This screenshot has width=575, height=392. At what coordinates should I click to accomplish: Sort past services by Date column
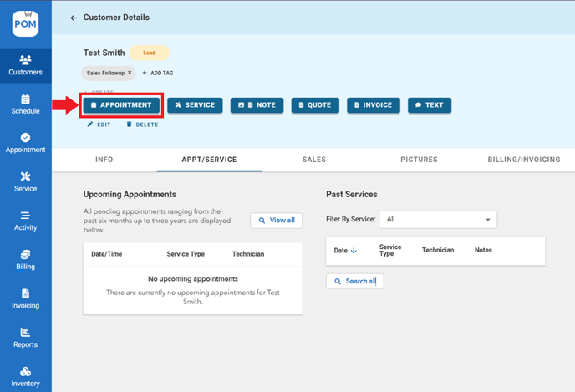(344, 250)
